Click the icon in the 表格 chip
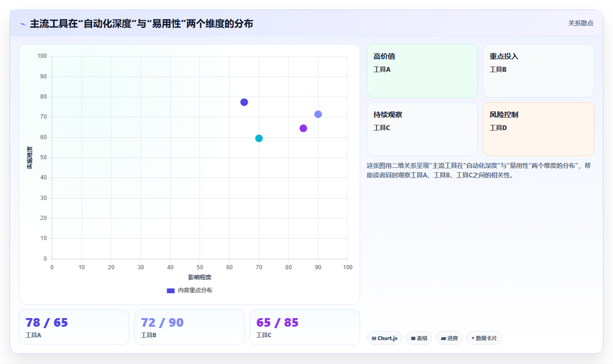 tap(413, 339)
